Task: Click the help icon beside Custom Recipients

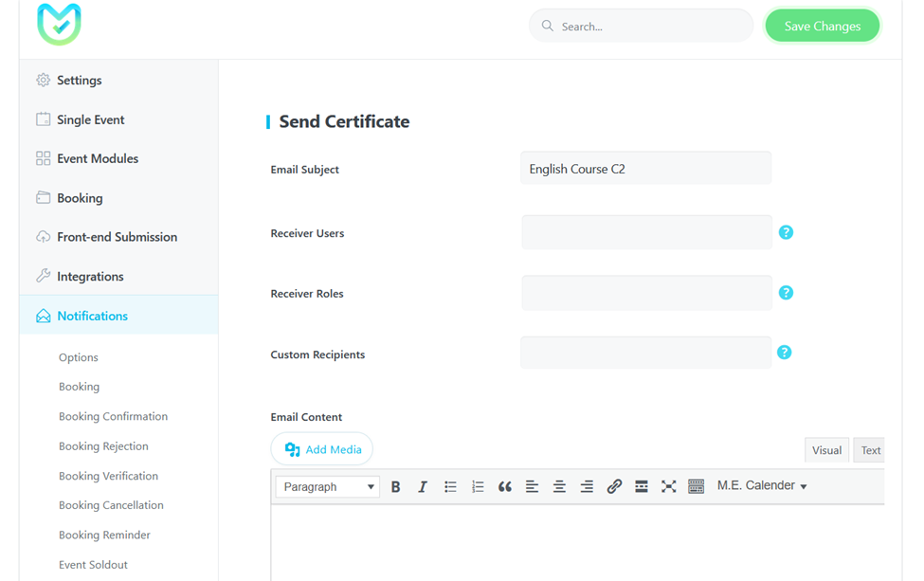Action: pos(785,353)
